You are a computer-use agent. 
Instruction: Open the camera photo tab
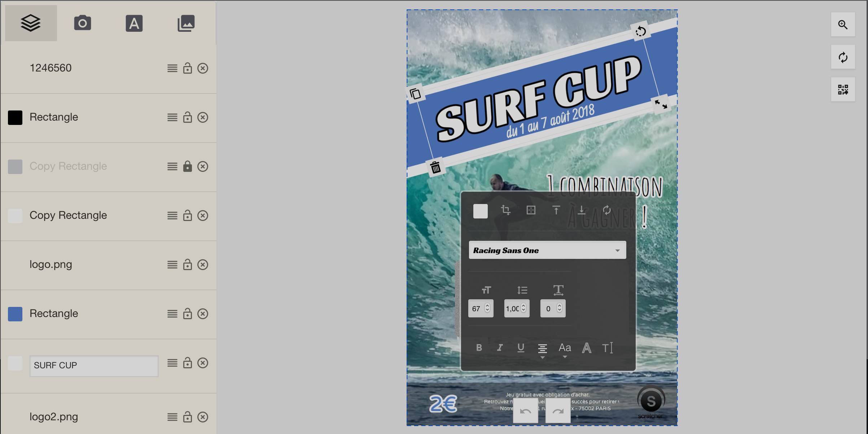(83, 23)
